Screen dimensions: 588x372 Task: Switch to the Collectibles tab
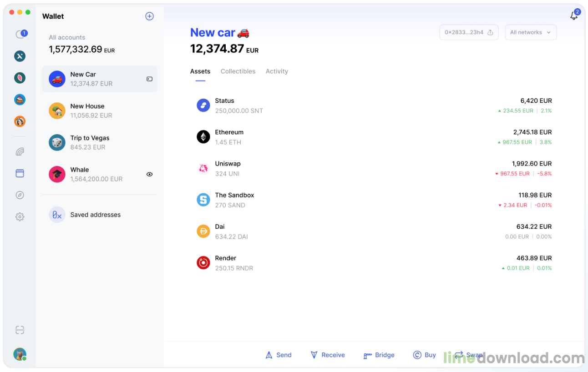(x=238, y=71)
